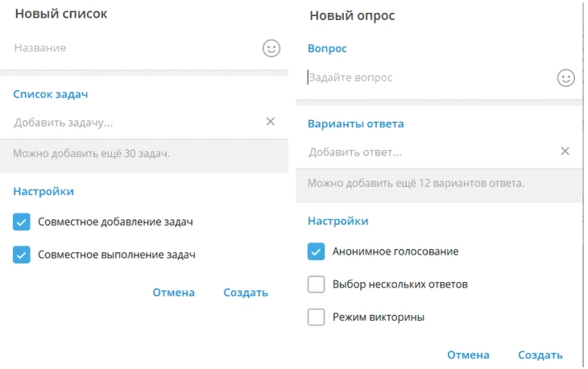
Task: Uncheck Совместное добавление задач
Action: click(x=22, y=222)
